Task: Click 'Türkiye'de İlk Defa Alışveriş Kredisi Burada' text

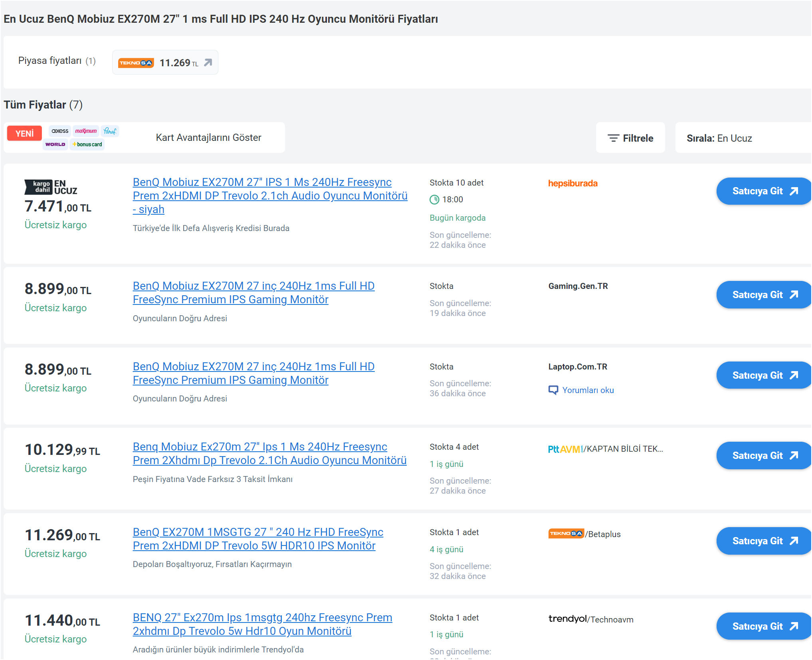Action: click(211, 228)
